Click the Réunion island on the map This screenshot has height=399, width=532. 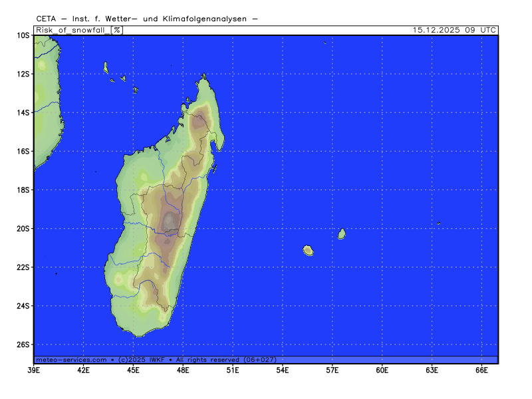(308, 251)
